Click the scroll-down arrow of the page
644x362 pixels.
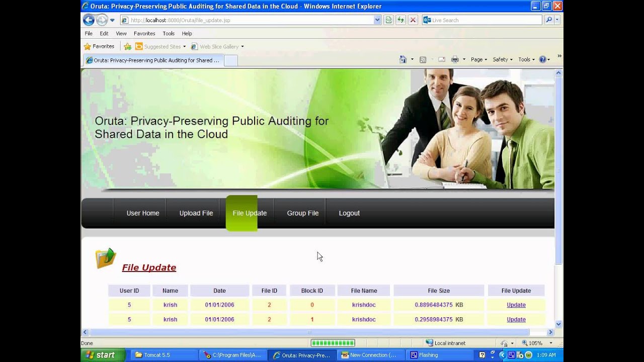coord(558,324)
